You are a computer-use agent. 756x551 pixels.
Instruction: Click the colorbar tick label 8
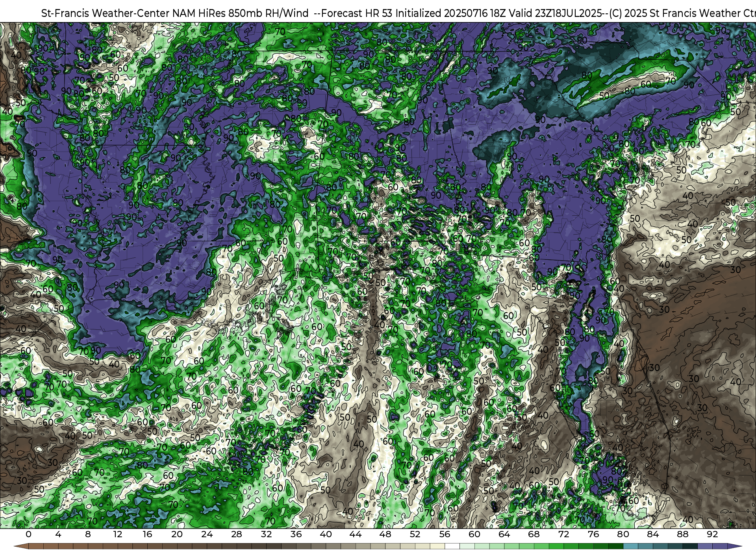pyautogui.click(x=88, y=534)
